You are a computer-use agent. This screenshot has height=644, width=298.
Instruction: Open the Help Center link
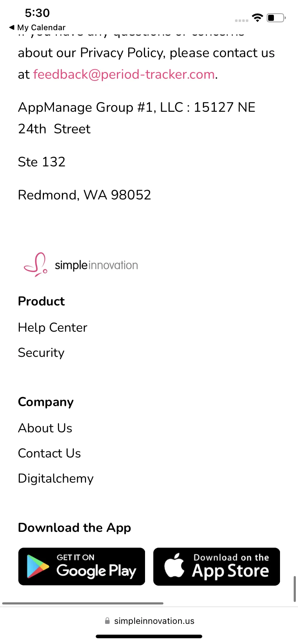53,327
